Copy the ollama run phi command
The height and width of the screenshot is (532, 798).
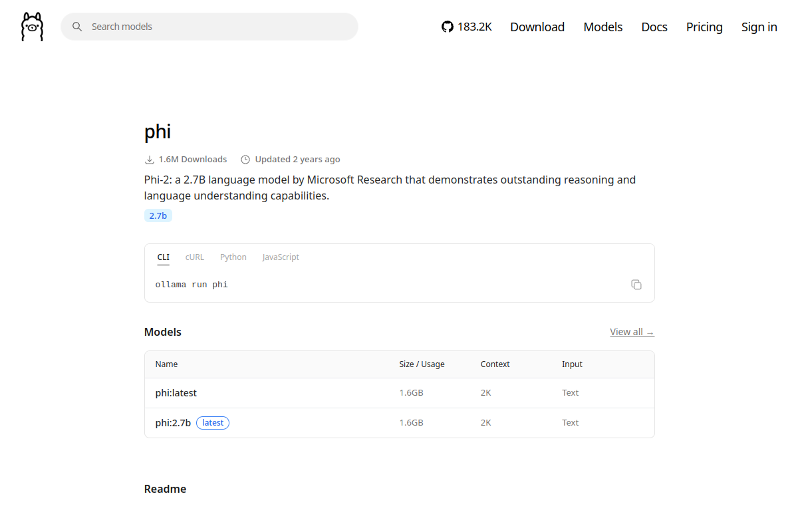(x=636, y=285)
